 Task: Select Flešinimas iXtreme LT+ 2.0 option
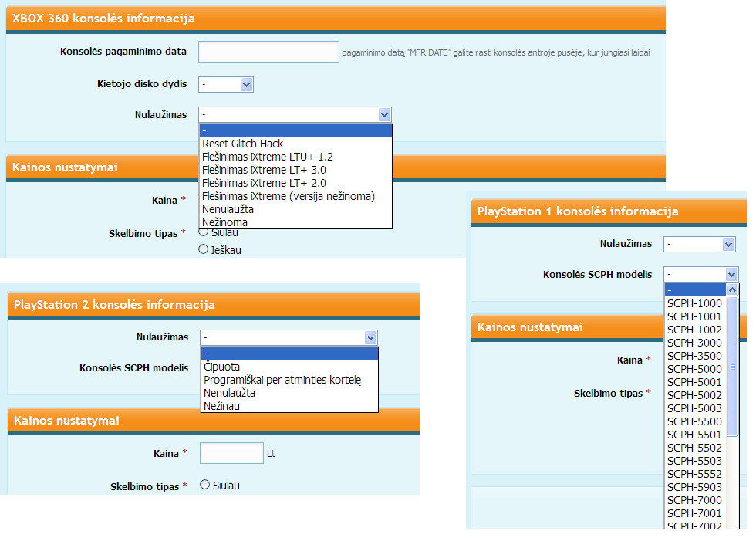(295, 183)
